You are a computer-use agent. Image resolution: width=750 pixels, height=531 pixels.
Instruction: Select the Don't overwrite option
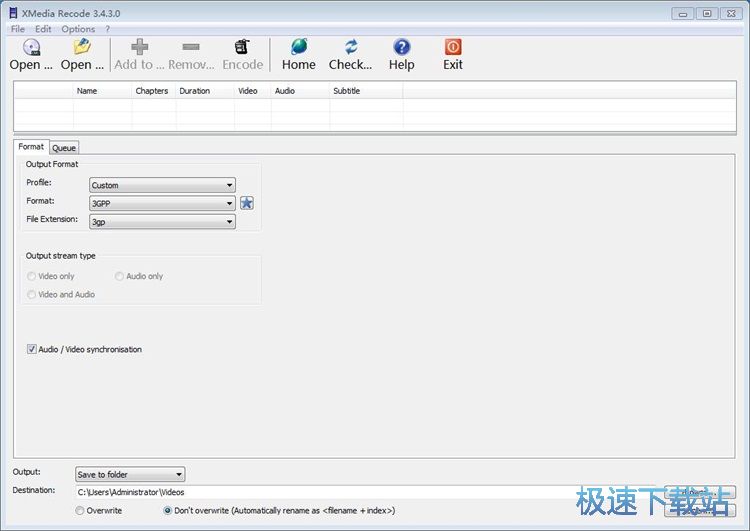pyautogui.click(x=168, y=511)
